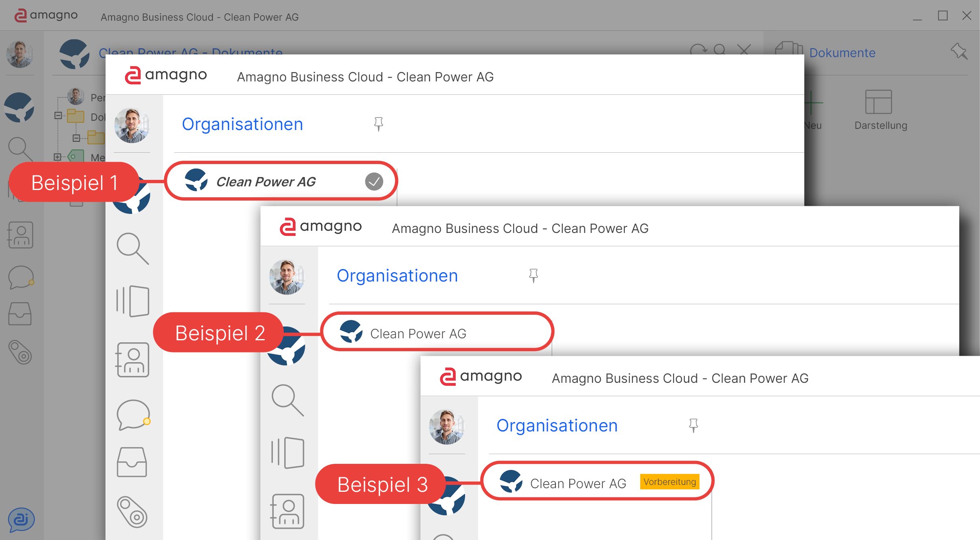
Task: Toggle pin next to Organisationen in Beispiel 2
Action: click(x=533, y=275)
